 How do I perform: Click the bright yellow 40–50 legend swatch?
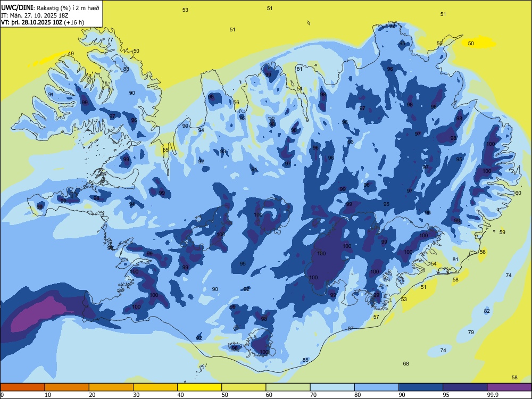click(199, 387)
